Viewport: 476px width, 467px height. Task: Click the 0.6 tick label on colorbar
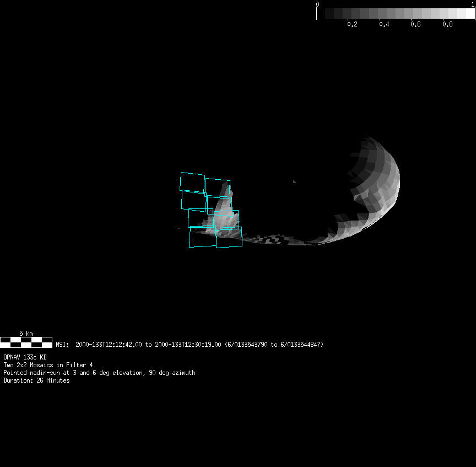pos(416,24)
